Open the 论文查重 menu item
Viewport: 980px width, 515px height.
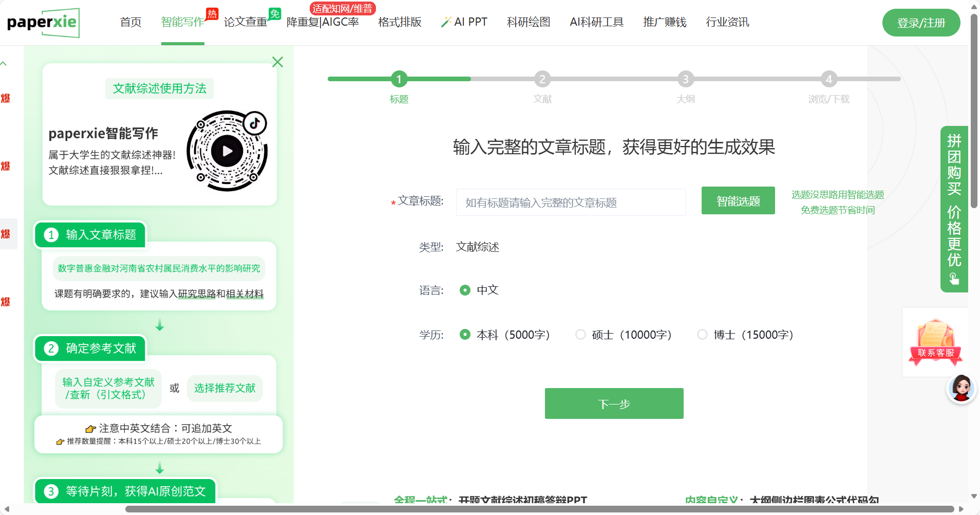coord(246,22)
